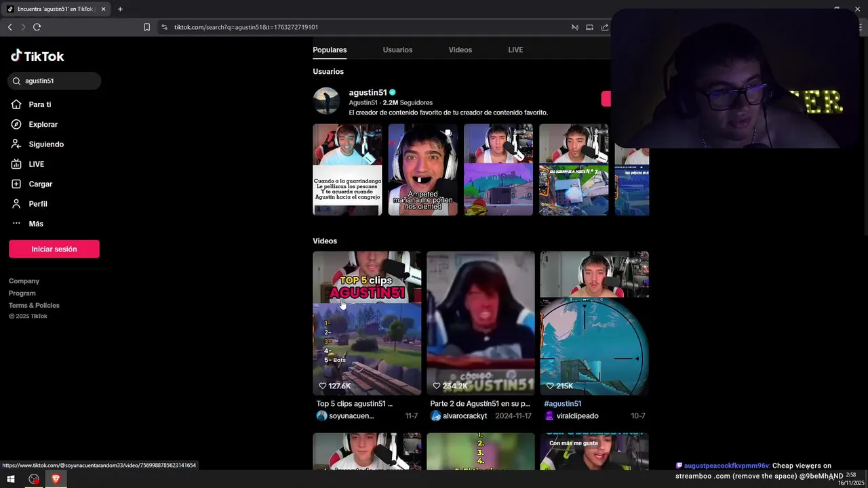Image resolution: width=868 pixels, height=488 pixels.
Task: Click the viralclipeado author name
Action: (578, 415)
